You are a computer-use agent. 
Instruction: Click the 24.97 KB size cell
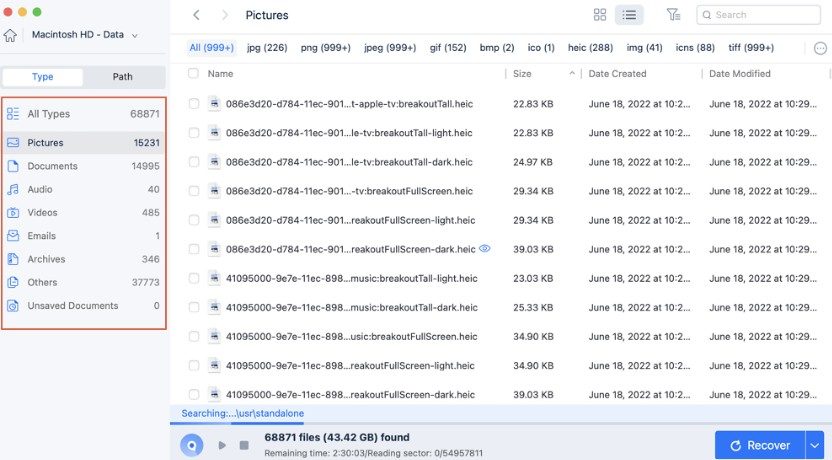pos(533,162)
